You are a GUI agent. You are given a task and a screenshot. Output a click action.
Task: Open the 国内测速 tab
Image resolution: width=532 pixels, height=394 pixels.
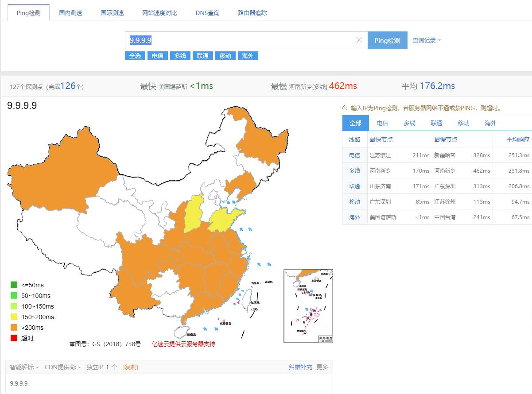point(71,13)
